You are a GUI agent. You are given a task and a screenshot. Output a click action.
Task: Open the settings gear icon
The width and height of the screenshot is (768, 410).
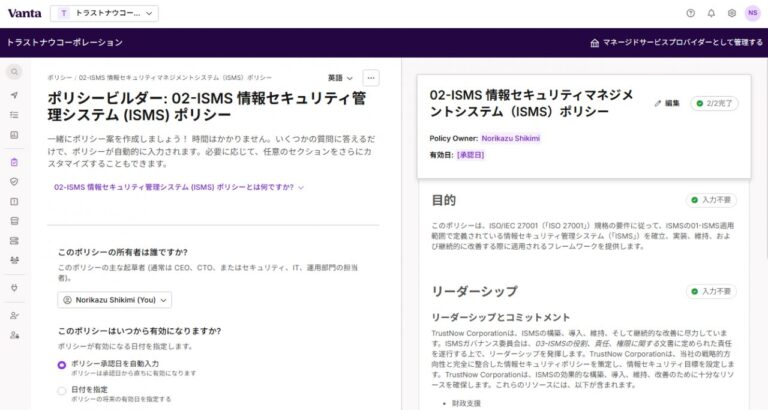(732, 13)
